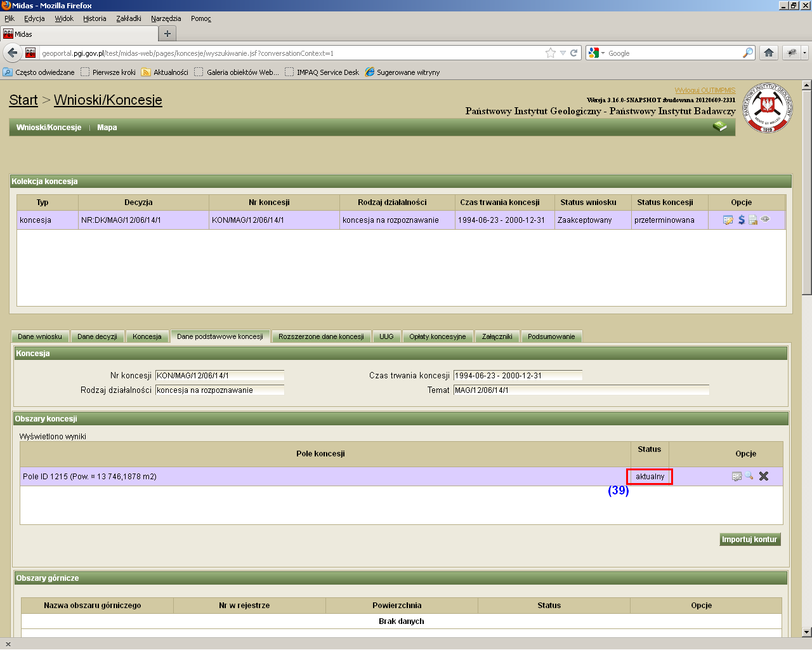
Task: Open the Często odwiedzane bookmark
Action: [39, 72]
